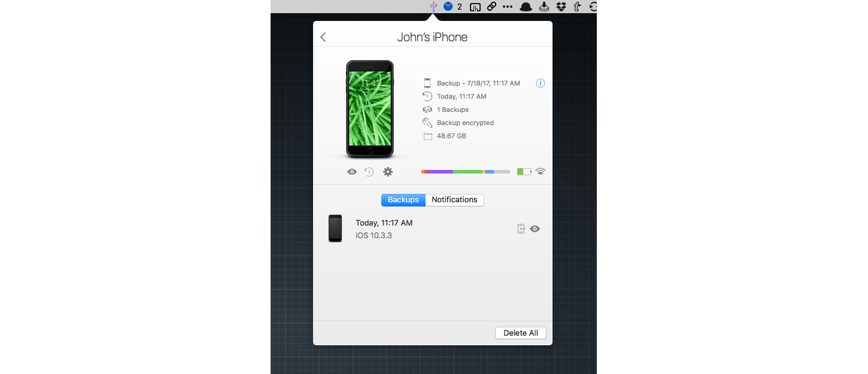Open the Dropbox menu bar icon
The height and width of the screenshot is (374, 868).
561,7
